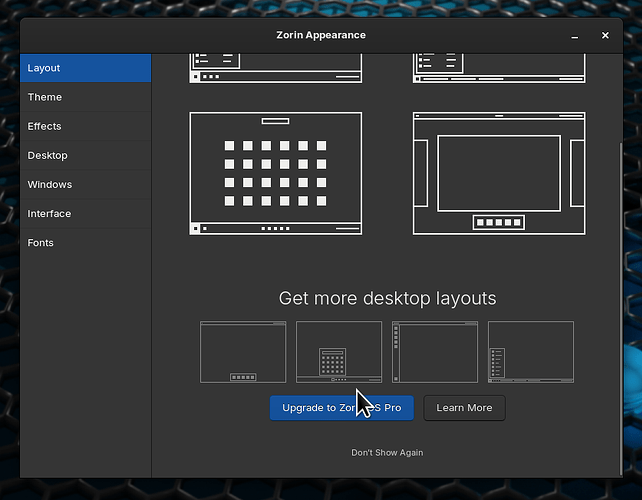Switch to the Fonts section
The image size is (642, 500).
coord(86,242)
